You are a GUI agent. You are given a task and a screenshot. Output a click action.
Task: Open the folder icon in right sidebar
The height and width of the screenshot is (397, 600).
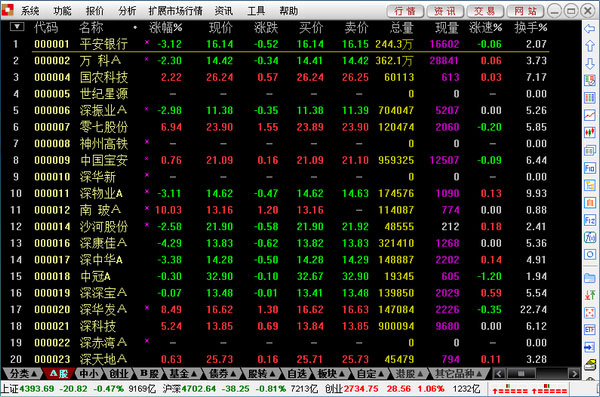(x=590, y=278)
